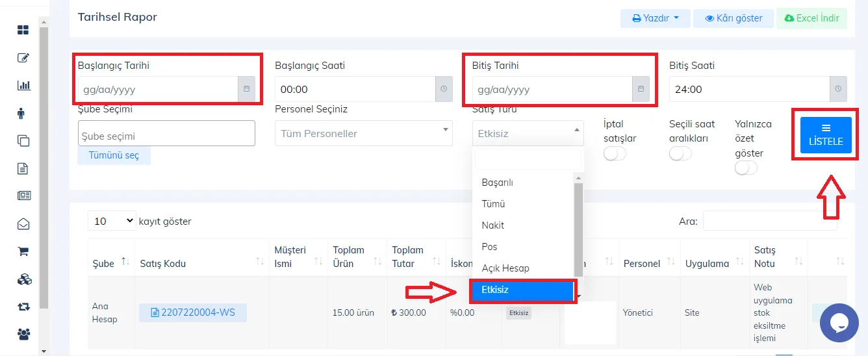Choose Nakit option in list
Image resolution: width=868 pixels, height=356 pixels.
tap(523, 225)
